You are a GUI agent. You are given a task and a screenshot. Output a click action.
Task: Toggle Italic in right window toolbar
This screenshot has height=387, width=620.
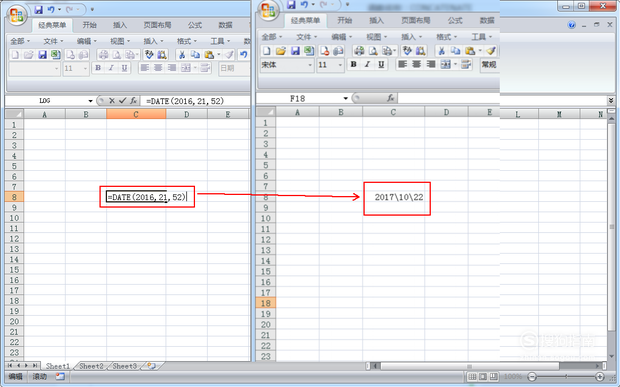pos(367,64)
